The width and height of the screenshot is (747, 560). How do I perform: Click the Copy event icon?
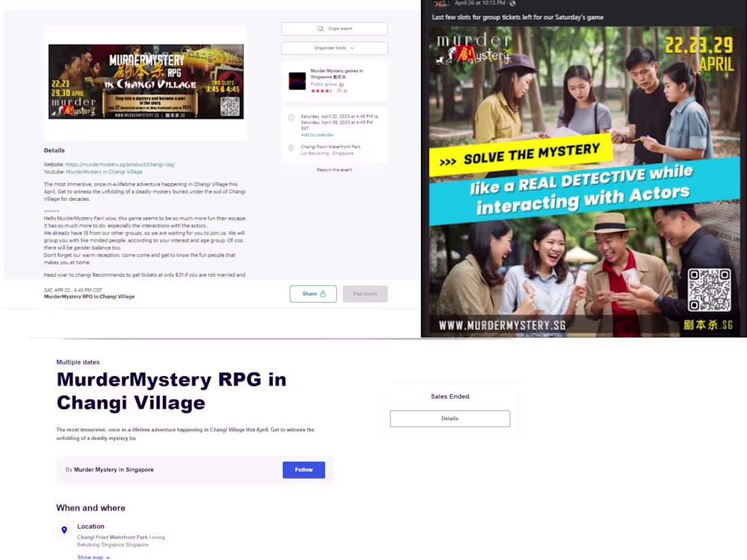[320, 29]
